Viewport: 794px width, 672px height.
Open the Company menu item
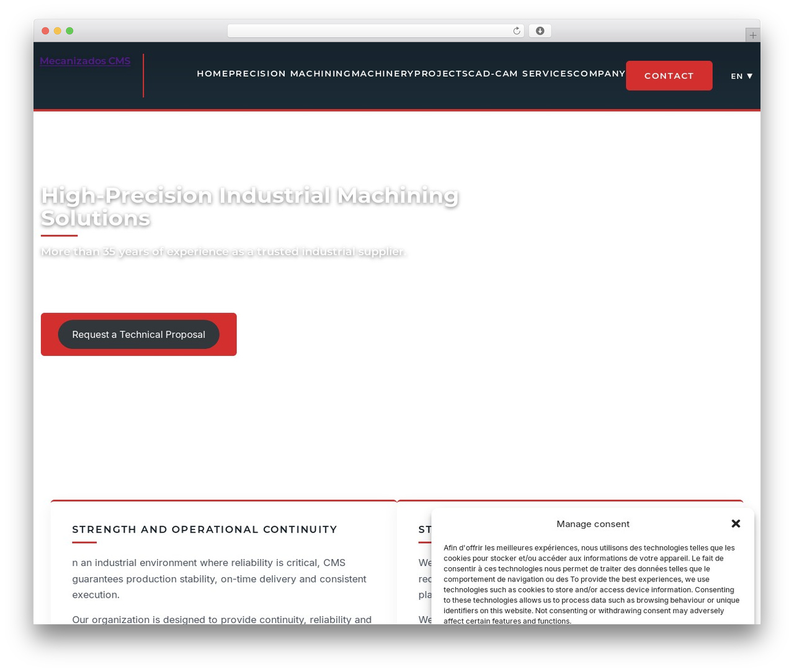click(599, 74)
